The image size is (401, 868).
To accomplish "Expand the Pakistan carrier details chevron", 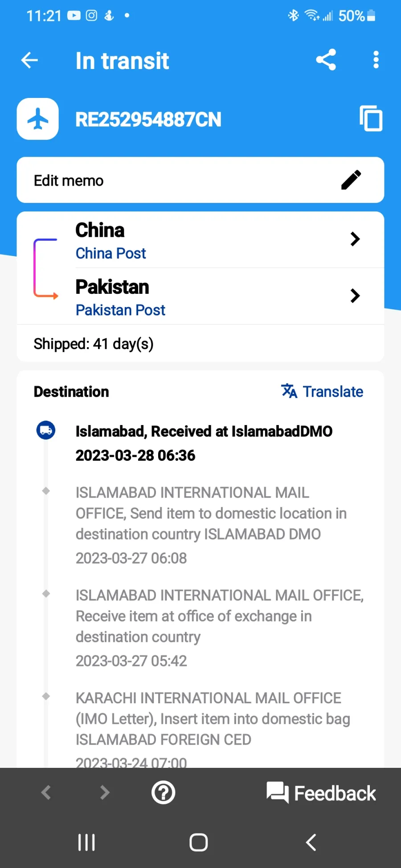I will tap(355, 296).
